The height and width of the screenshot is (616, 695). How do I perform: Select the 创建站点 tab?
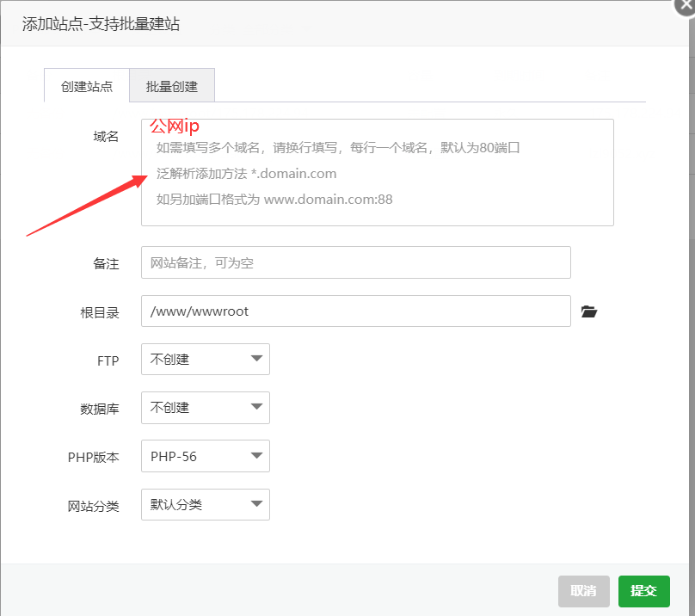(x=86, y=85)
